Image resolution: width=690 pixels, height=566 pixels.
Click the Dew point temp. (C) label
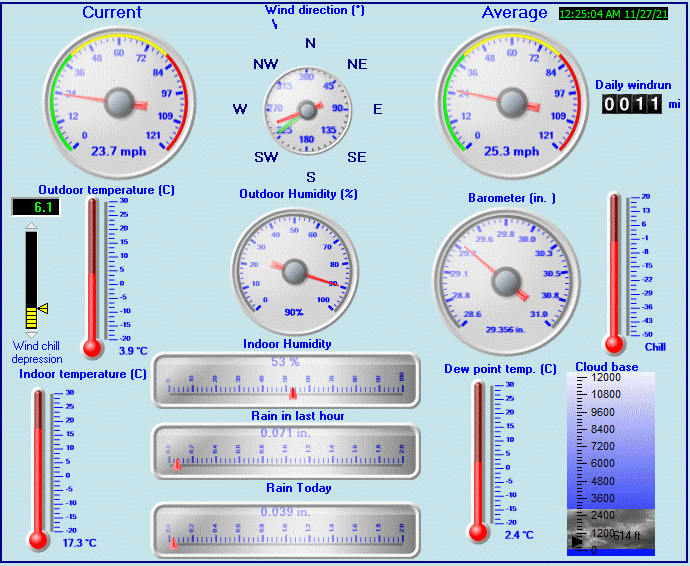(x=500, y=369)
